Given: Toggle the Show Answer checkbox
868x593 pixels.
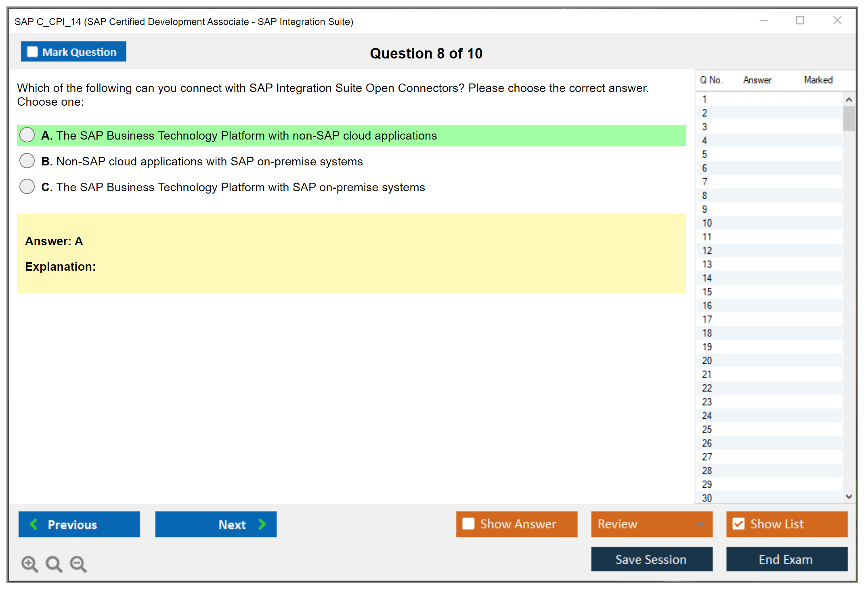Looking at the screenshot, I should pos(468,524).
